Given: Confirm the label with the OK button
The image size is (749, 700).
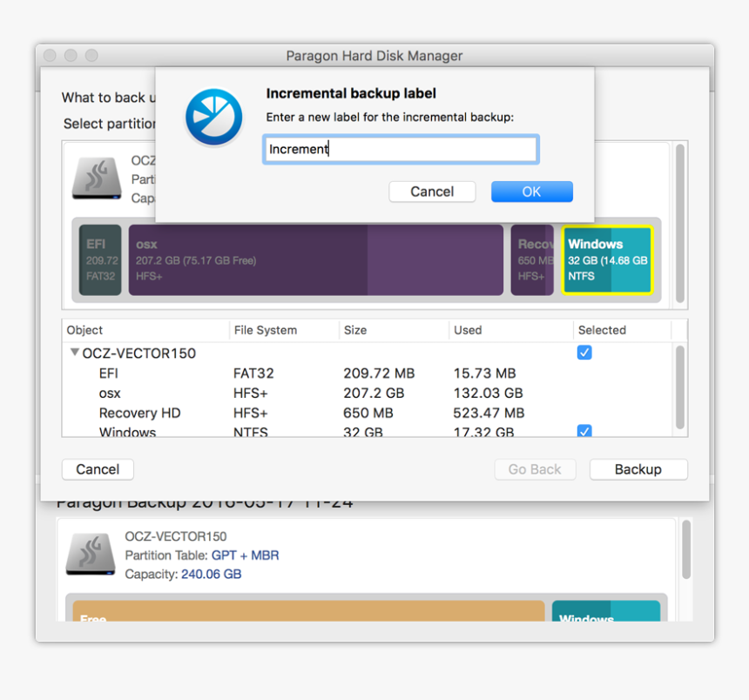Looking at the screenshot, I should pos(531,192).
